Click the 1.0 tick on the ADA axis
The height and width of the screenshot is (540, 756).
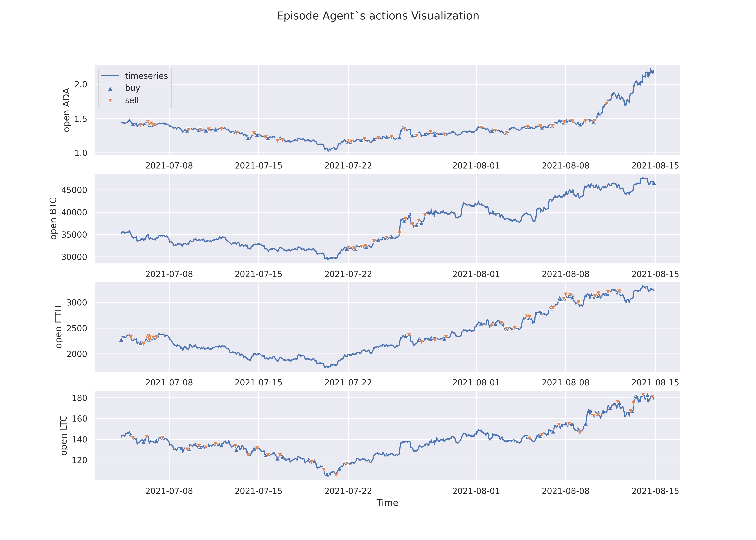pyautogui.click(x=81, y=153)
